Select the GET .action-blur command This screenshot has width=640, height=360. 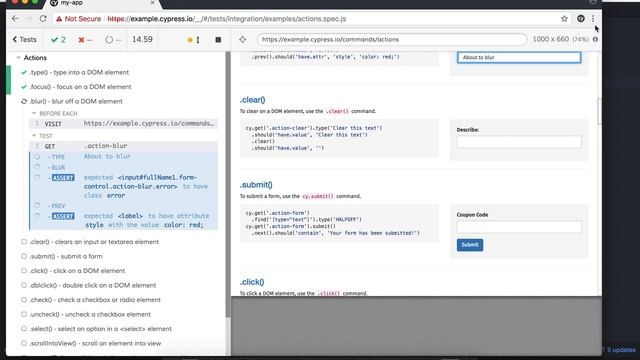tap(123, 146)
